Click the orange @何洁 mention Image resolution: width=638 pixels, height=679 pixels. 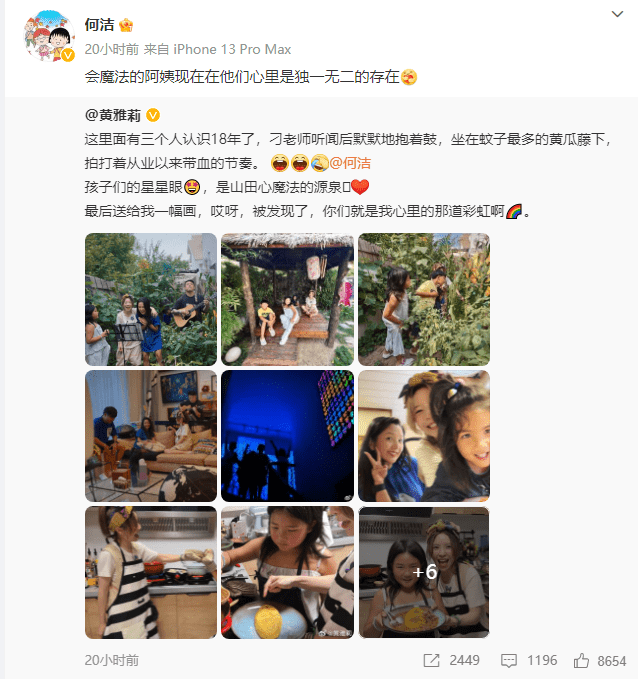(x=350, y=163)
